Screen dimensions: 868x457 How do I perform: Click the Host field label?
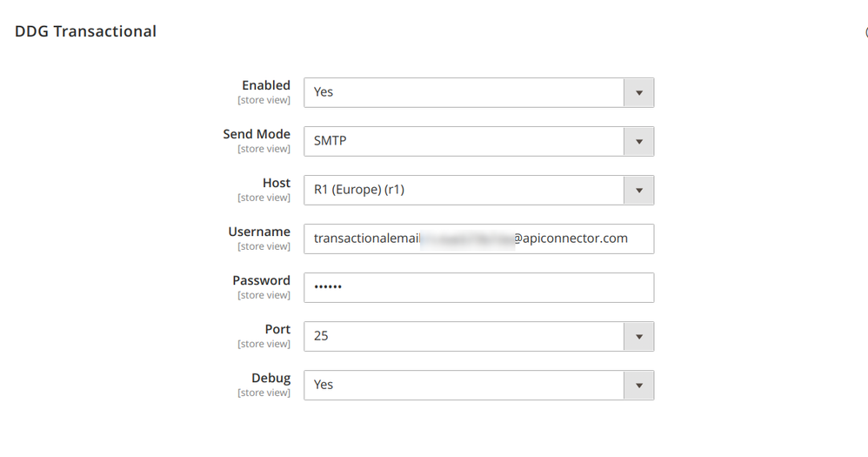click(x=276, y=183)
